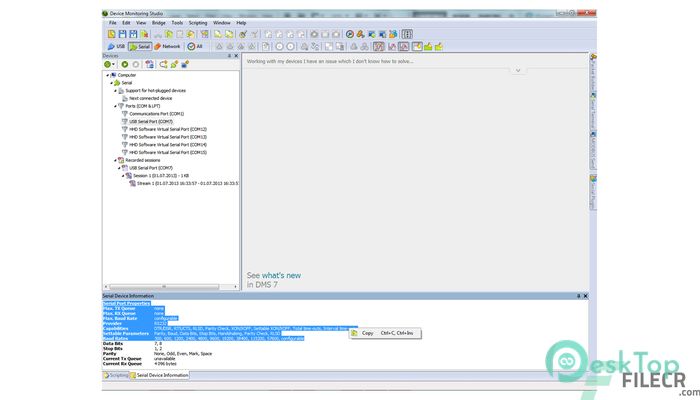Open the File menu

tap(112, 23)
